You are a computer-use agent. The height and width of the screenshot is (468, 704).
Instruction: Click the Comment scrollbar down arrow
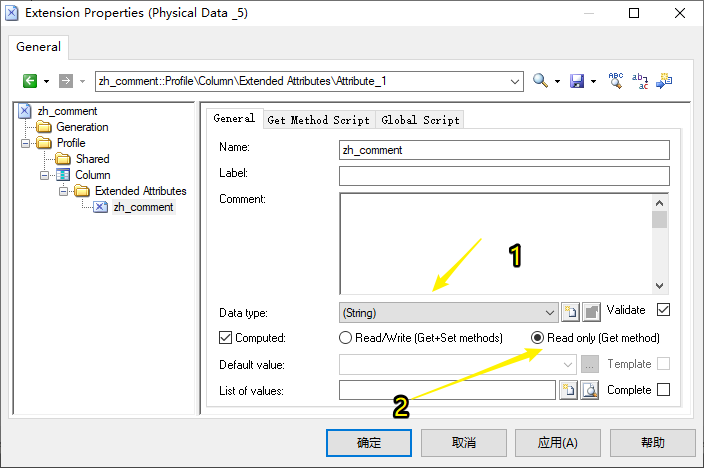(659, 286)
